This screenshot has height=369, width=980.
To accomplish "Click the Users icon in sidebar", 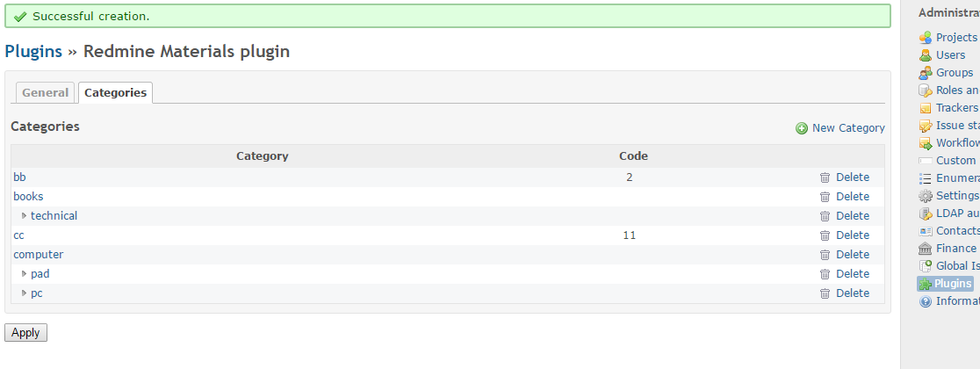I will click(x=925, y=55).
